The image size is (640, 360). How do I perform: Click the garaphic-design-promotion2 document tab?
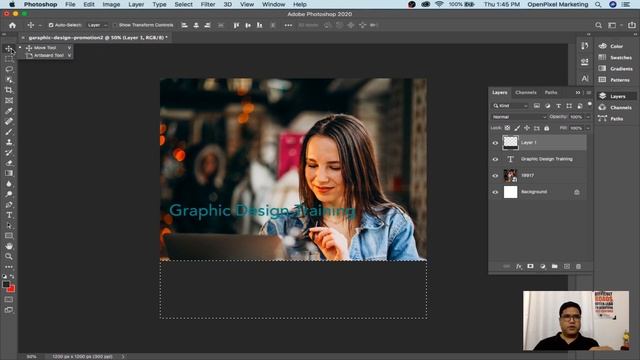98,38
